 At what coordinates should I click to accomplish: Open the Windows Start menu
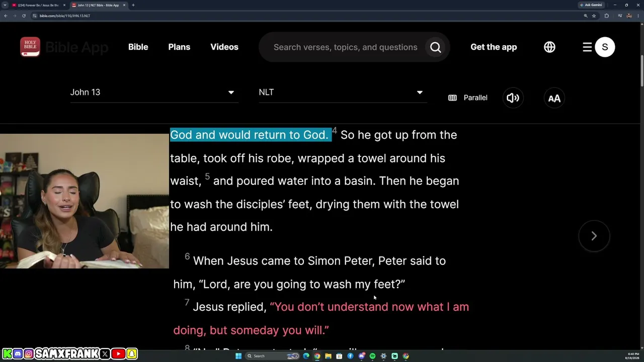[x=238, y=356]
